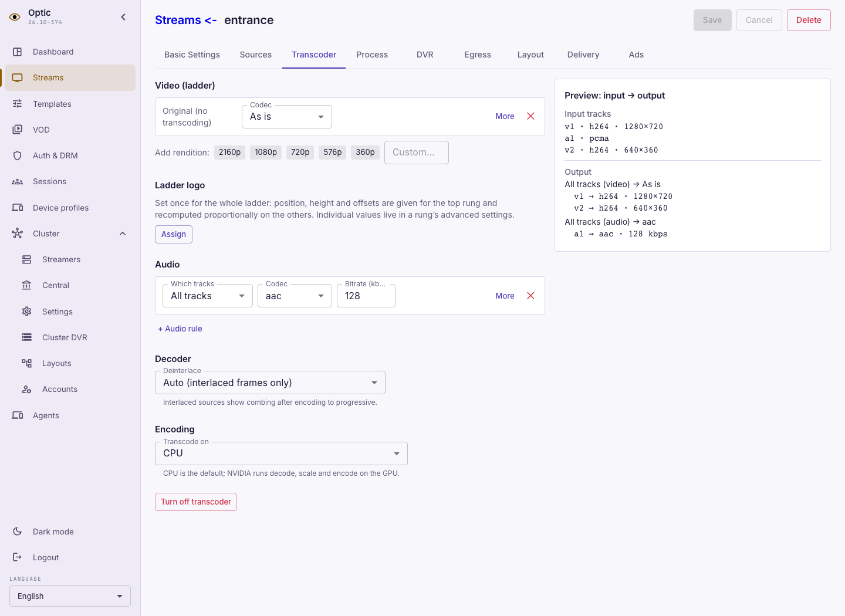Collapse the sidebar with the chevron arrow
845x616 pixels.
[x=123, y=17]
